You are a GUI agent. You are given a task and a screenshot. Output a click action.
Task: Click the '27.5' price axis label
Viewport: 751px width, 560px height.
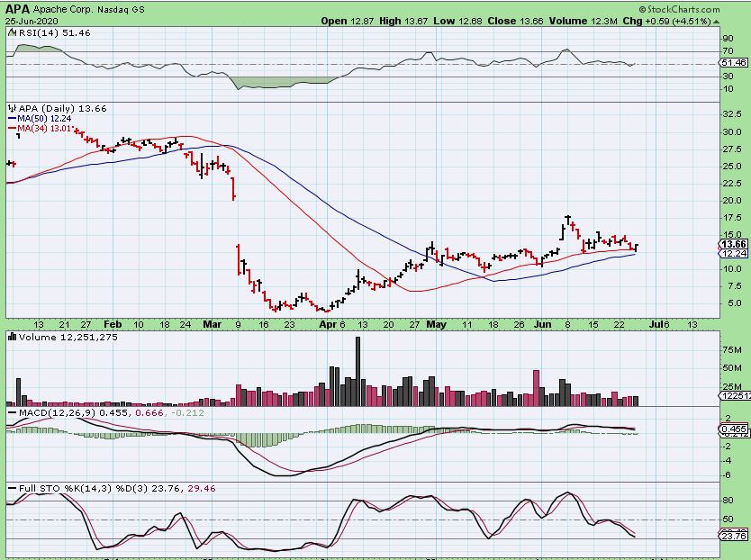(x=732, y=149)
